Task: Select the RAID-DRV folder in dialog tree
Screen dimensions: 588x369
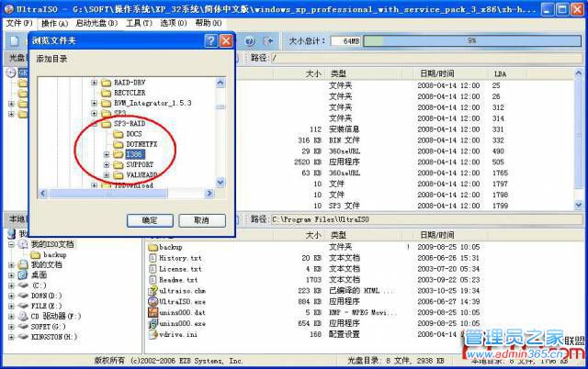Action: (x=130, y=83)
